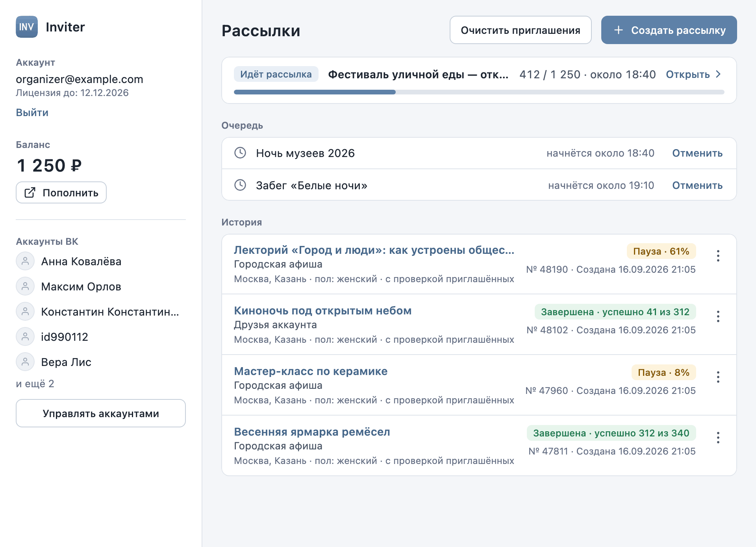This screenshot has width=756, height=547.
Task: Click the 'и ещё 2' text
Action: pos(35,384)
